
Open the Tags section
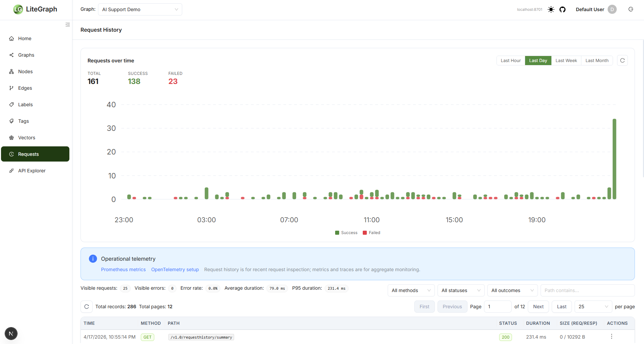(x=23, y=121)
